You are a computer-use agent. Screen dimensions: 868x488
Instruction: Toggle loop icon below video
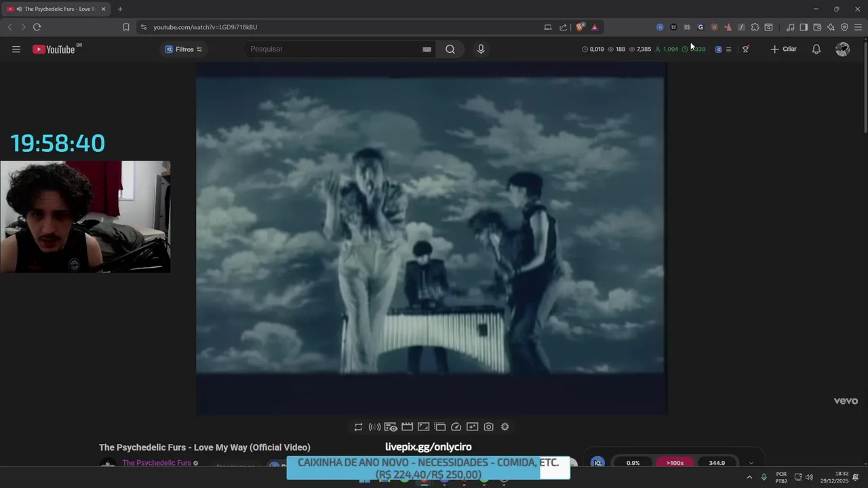358,426
